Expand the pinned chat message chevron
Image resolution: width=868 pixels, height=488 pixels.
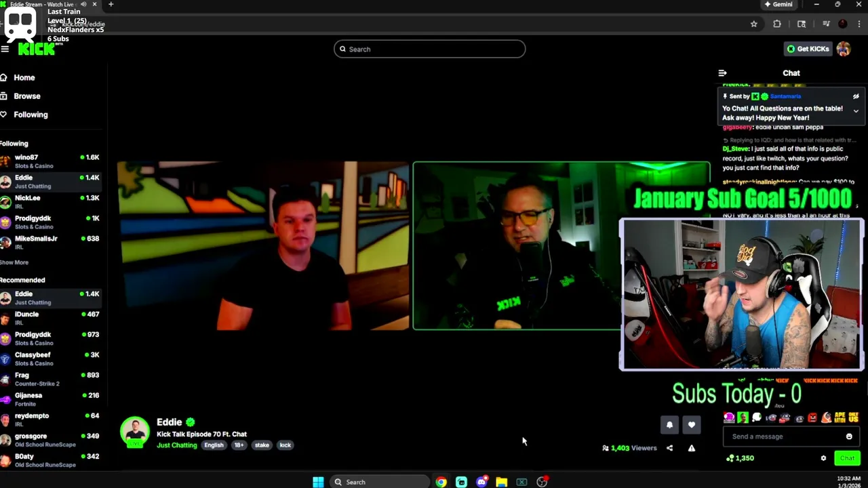pos(856,110)
